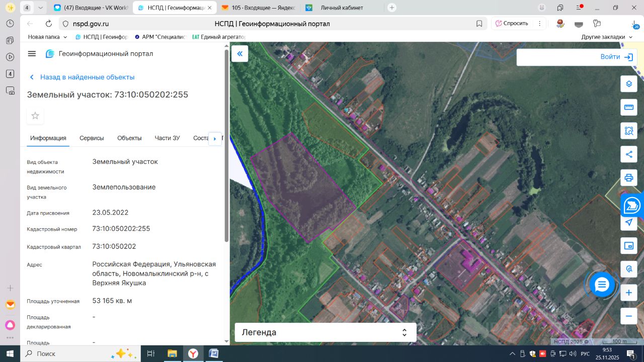Click the Windows Поиск search box
This screenshot has width=644, height=362.
(x=80, y=353)
